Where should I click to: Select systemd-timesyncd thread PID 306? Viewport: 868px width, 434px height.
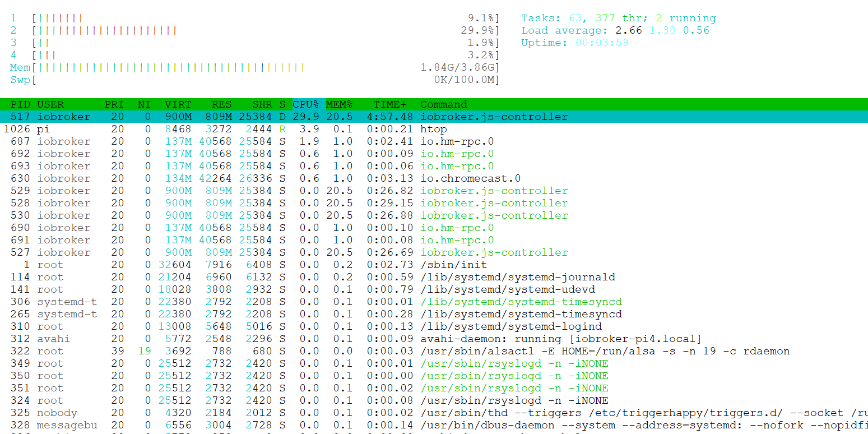[x=434, y=302]
